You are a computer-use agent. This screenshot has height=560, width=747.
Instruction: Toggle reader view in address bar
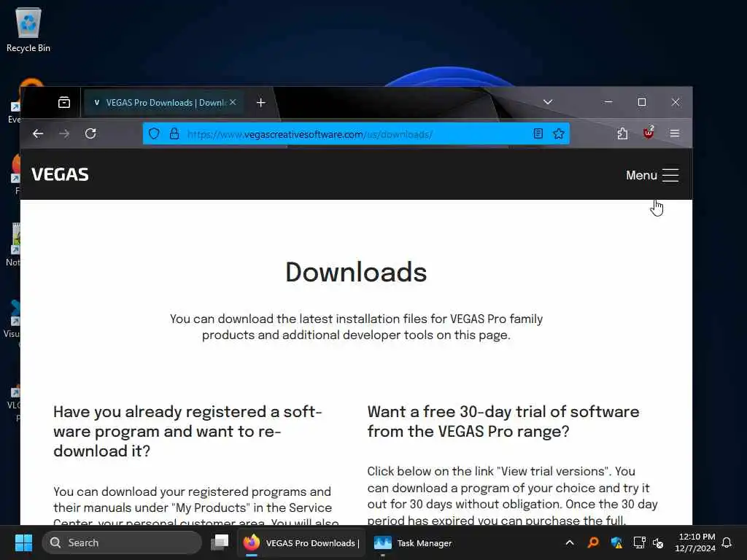pos(538,134)
